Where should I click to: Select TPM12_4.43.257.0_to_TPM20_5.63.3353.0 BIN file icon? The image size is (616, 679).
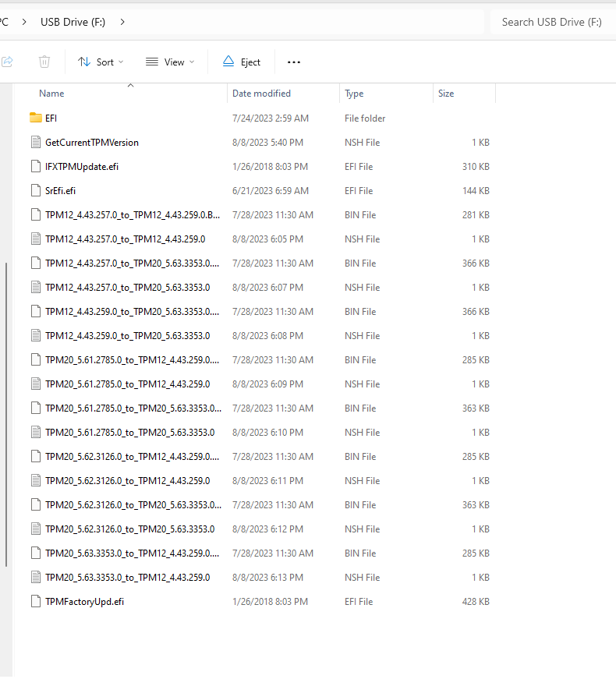36,263
